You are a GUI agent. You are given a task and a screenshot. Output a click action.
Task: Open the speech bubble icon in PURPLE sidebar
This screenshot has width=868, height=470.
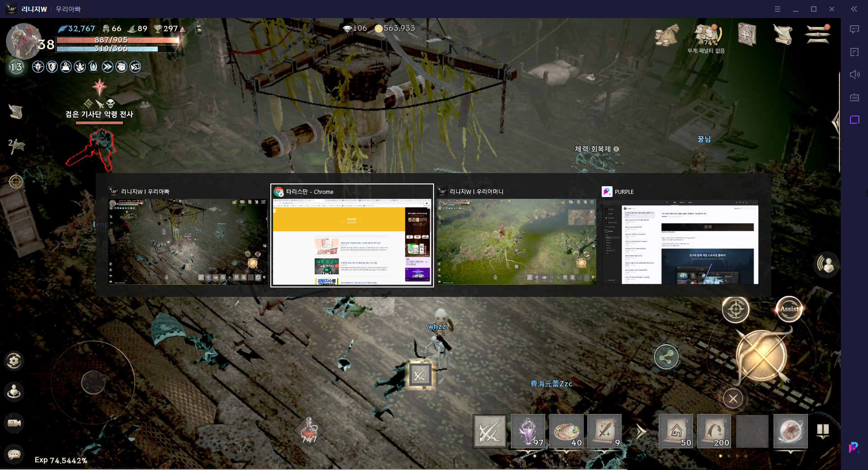854,29
